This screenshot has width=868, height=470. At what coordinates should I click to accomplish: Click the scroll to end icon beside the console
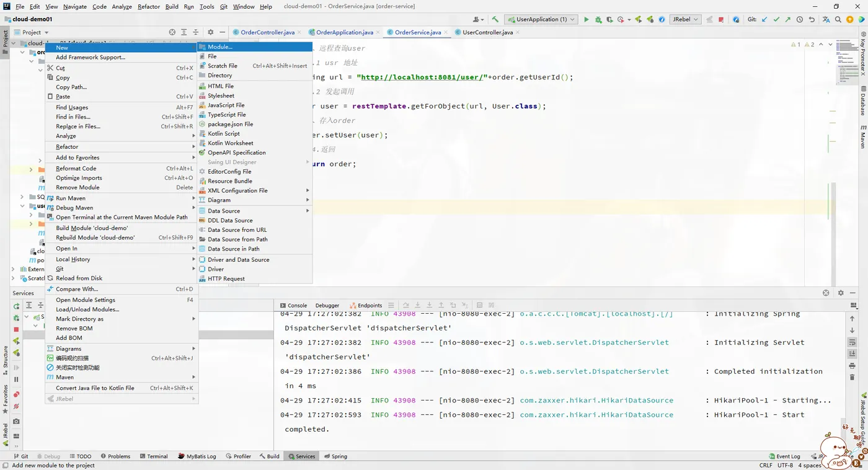[x=852, y=354]
